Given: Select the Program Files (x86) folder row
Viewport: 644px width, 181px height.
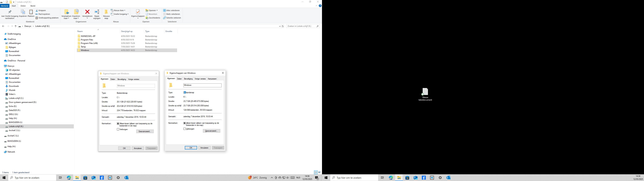Looking at the screenshot, I should click(127, 43).
